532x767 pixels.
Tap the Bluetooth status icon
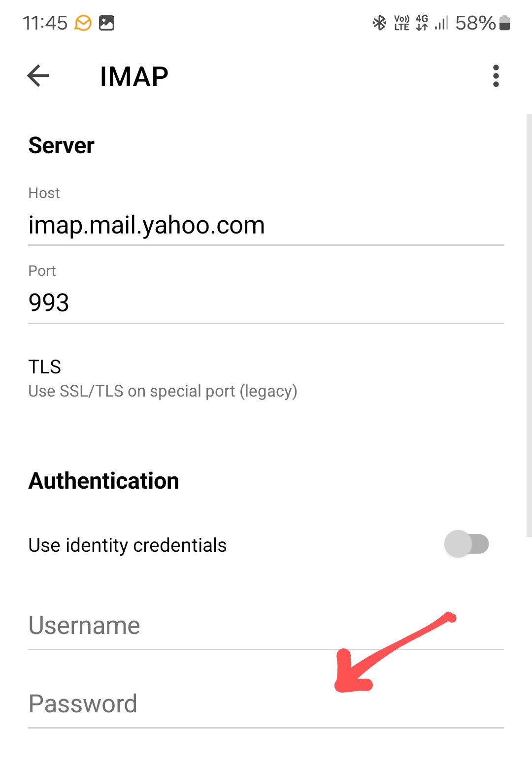379,23
